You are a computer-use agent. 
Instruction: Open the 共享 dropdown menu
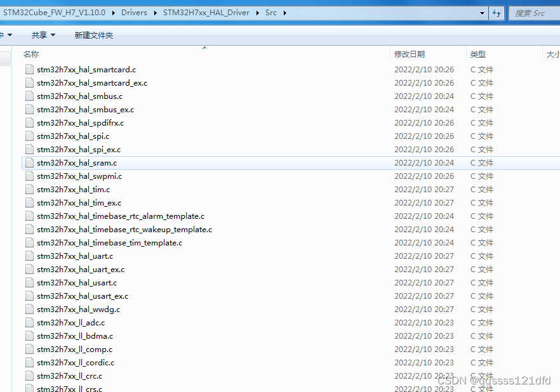click(44, 35)
